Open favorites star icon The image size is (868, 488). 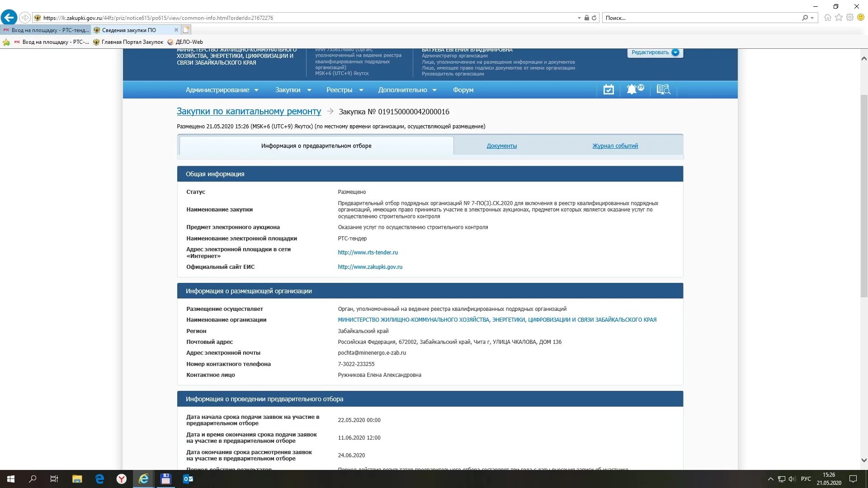(839, 18)
